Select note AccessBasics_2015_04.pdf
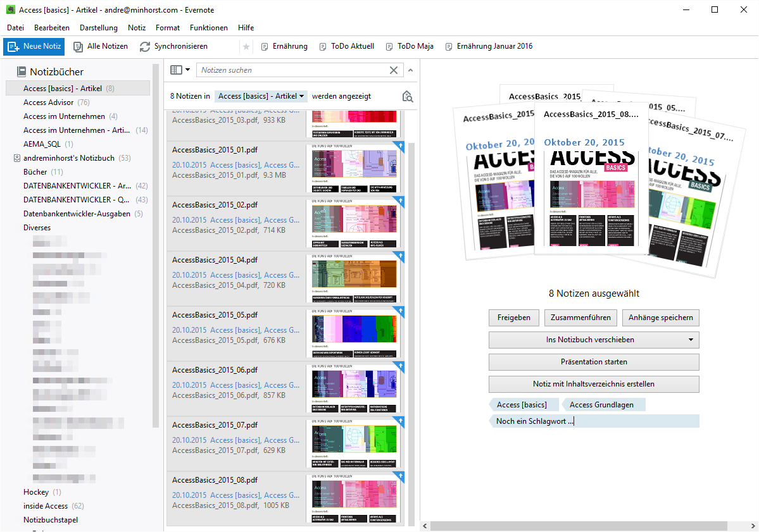The image size is (759, 532). [x=285, y=278]
